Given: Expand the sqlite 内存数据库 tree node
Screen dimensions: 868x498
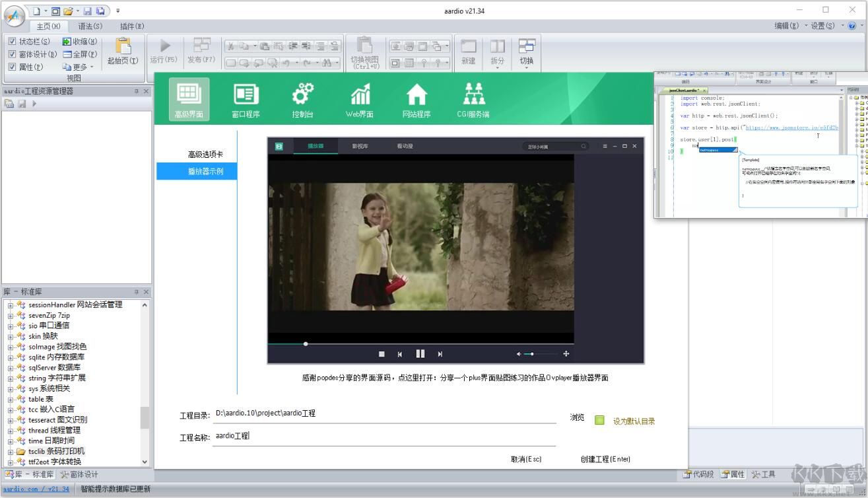Looking at the screenshot, I should point(11,357).
